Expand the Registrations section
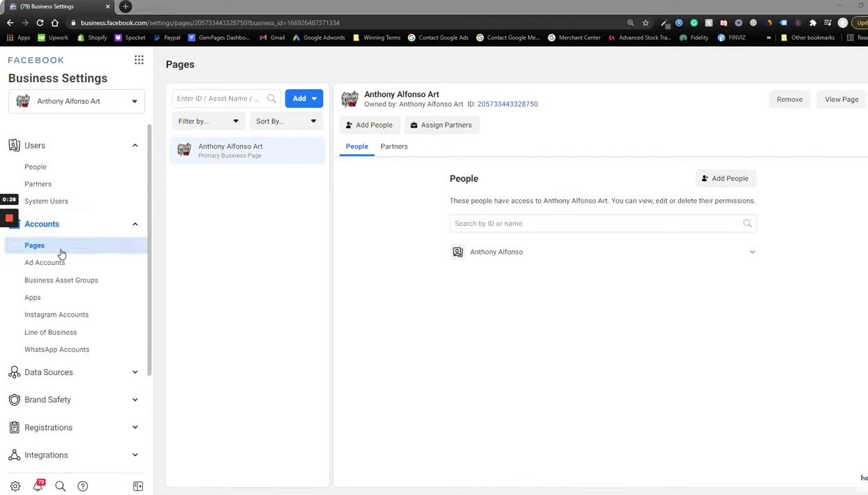Screen dimensions: 868x495 (135, 427)
